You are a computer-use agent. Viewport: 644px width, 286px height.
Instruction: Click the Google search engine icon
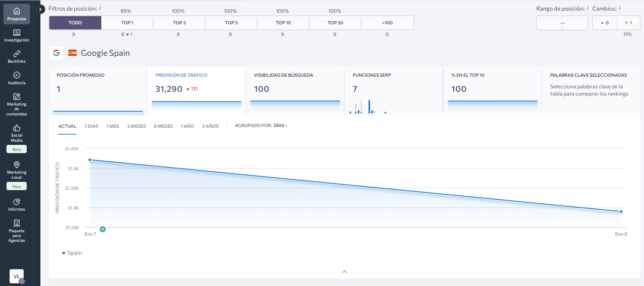(x=56, y=53)
